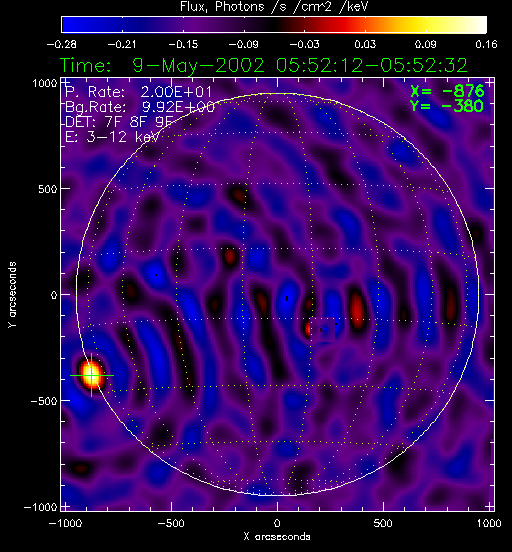
Task: Click the Y arcseconds axis title
Action: [x=12, y=295]
